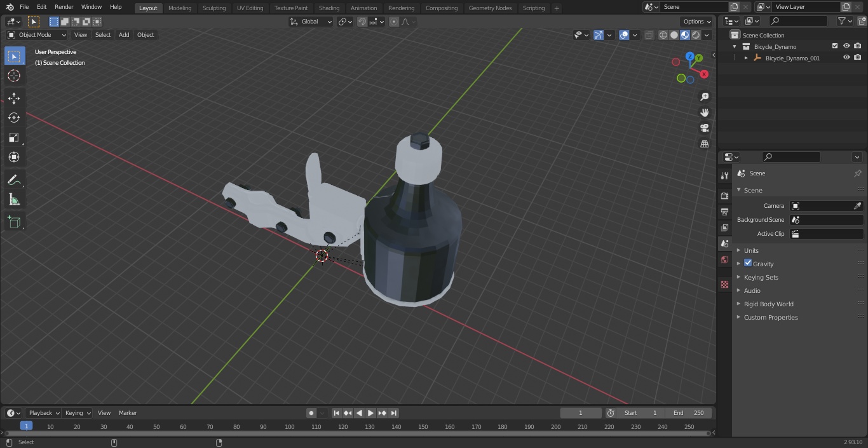Image resolution: width=868 pixels, height=448 pixels.
Task: Choose the Annotate pencil tool
Action: point(14,180)
